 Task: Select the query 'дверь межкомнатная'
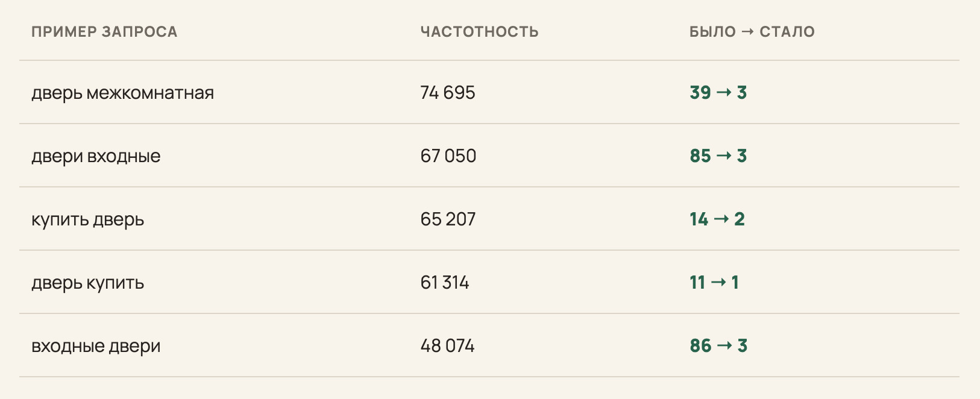123,93
